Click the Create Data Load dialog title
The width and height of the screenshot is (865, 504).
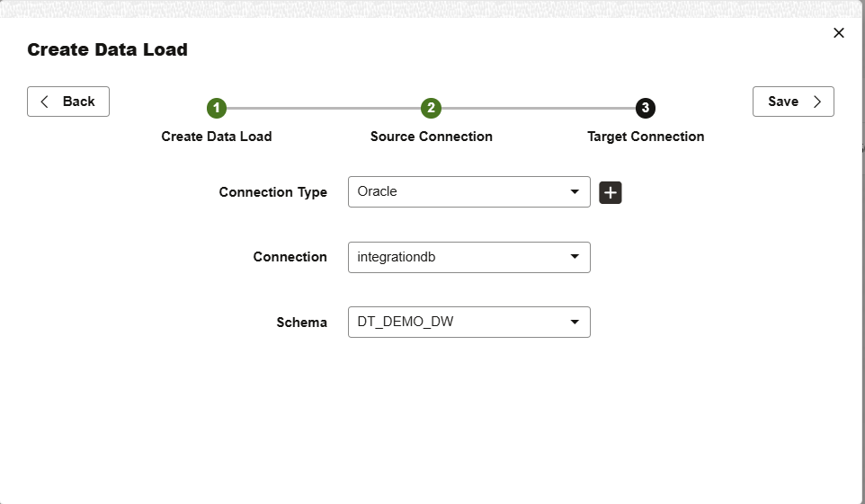coord(107,49)
